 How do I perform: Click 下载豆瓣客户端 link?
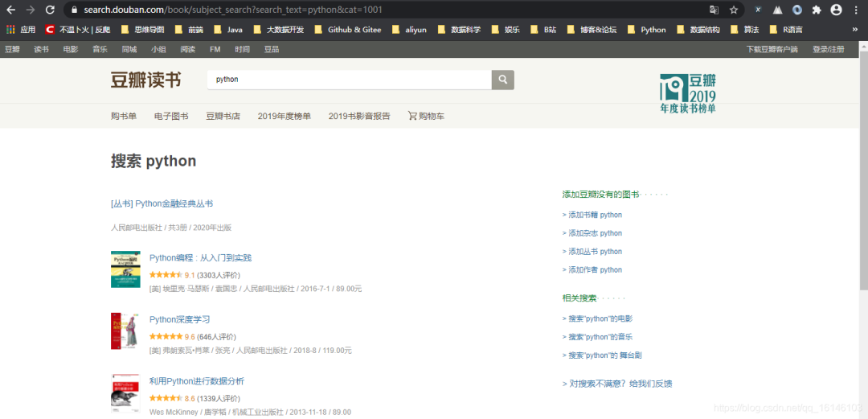[x=772, y=49]
